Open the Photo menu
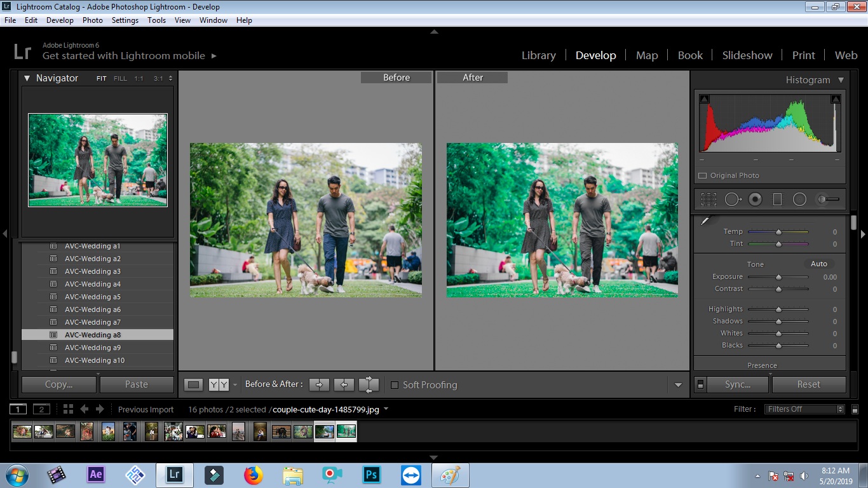Image resolution: width=868 pixels, height=488 pixels. coord(92,20)
